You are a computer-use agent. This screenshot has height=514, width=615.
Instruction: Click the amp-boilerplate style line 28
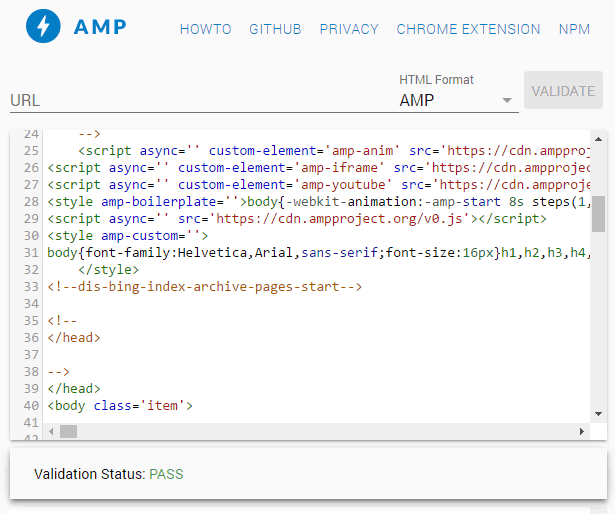tap(318, 202)
